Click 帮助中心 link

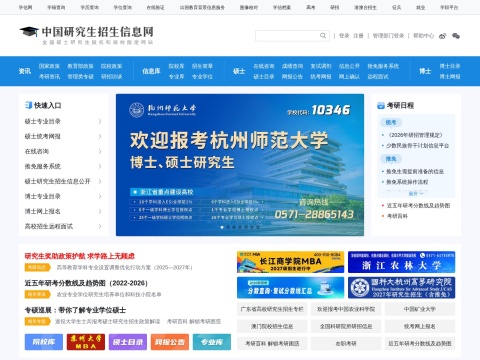click(424, 36)
